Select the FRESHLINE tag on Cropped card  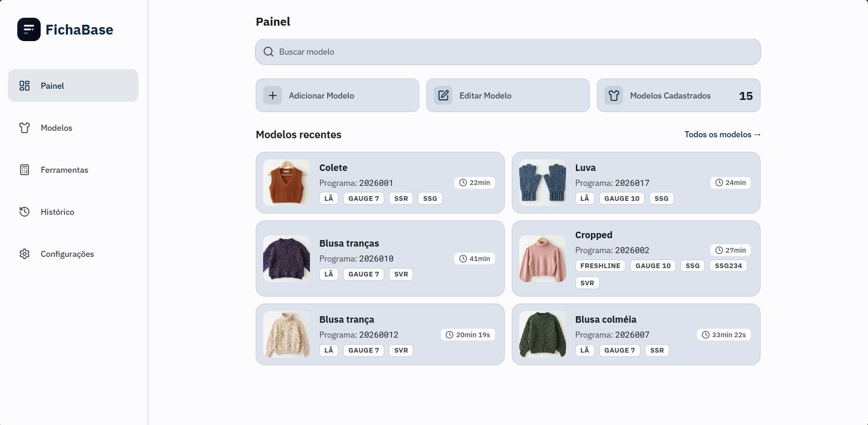click(600, 266)
